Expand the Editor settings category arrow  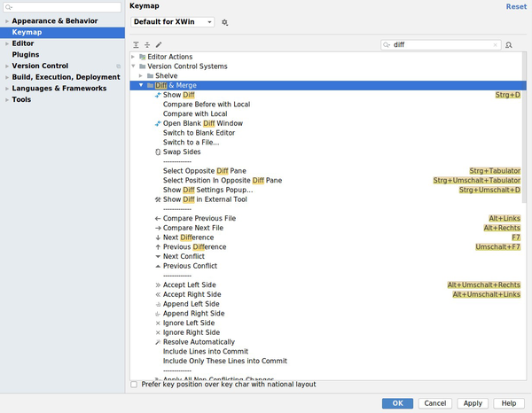coord(7,43)
